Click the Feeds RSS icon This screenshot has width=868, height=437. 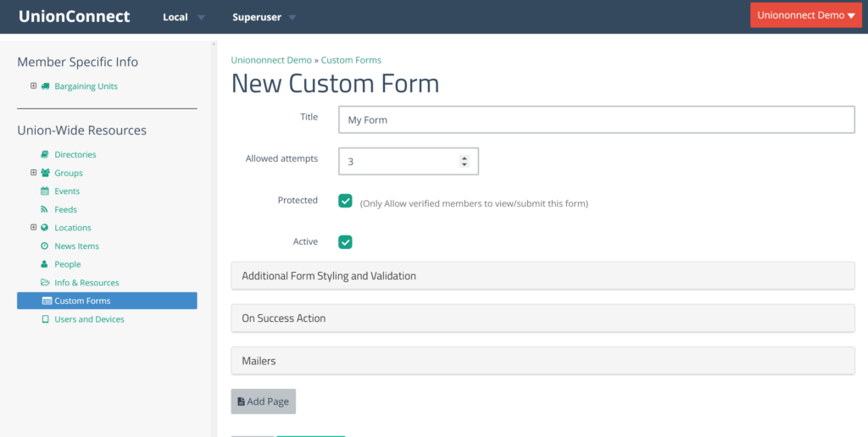pos(44,209)
